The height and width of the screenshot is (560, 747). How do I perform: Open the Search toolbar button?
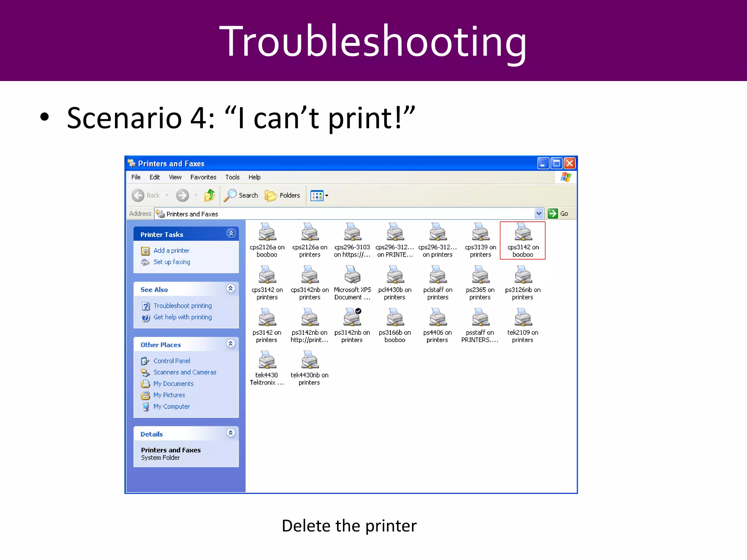coord(241,195)
